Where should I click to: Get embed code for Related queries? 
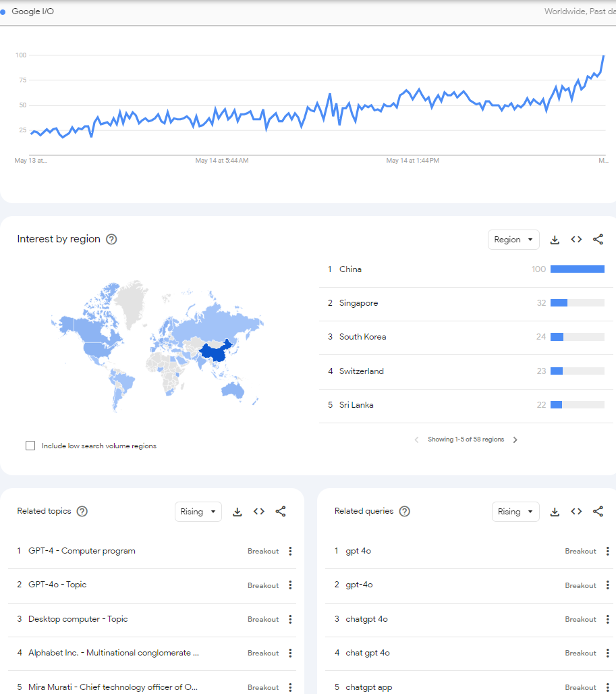pyautogui.click(x=576, y=512)
